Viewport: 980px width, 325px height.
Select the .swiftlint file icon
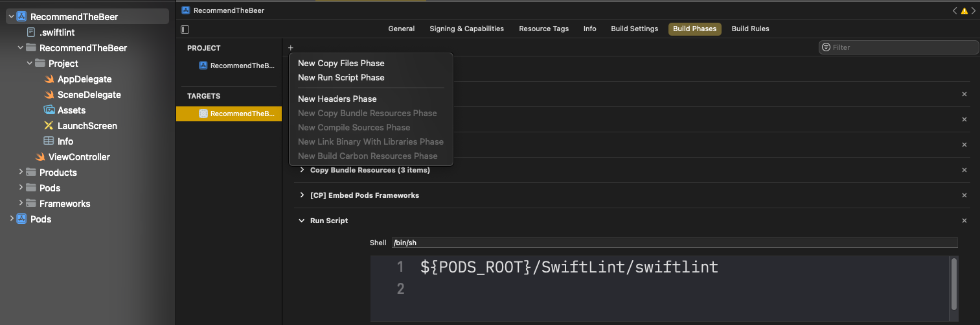pyautogui.click(x=30, y=32)
